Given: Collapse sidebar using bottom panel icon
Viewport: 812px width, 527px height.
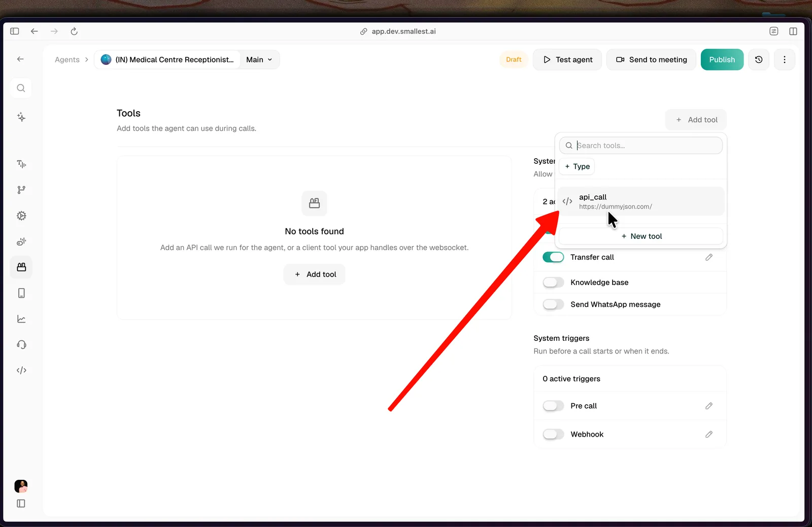Looking at the screenshot, I should pyautogui.click(x=21, y=504).
